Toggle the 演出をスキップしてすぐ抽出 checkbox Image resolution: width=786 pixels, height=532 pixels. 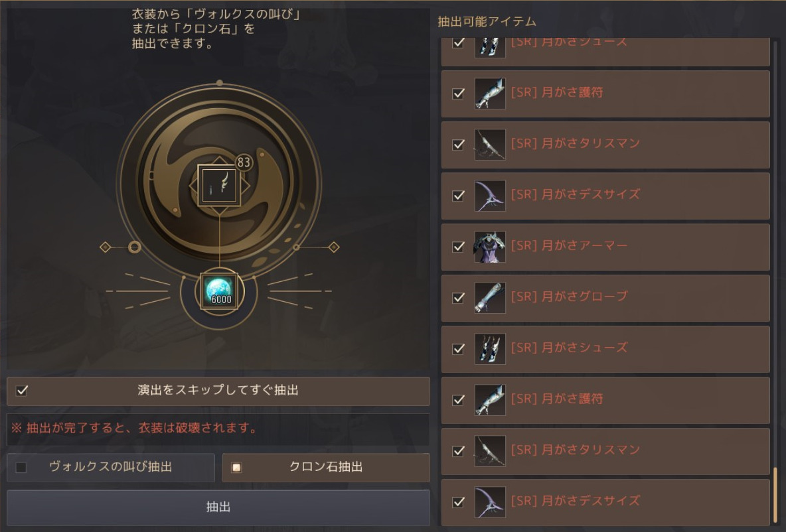(x=22, y=391)
